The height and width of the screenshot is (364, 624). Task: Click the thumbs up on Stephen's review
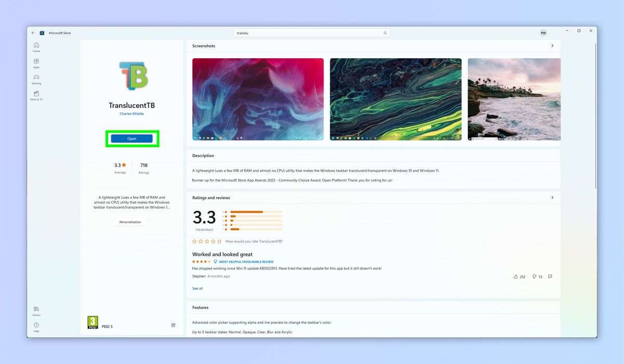pos(516,277)
